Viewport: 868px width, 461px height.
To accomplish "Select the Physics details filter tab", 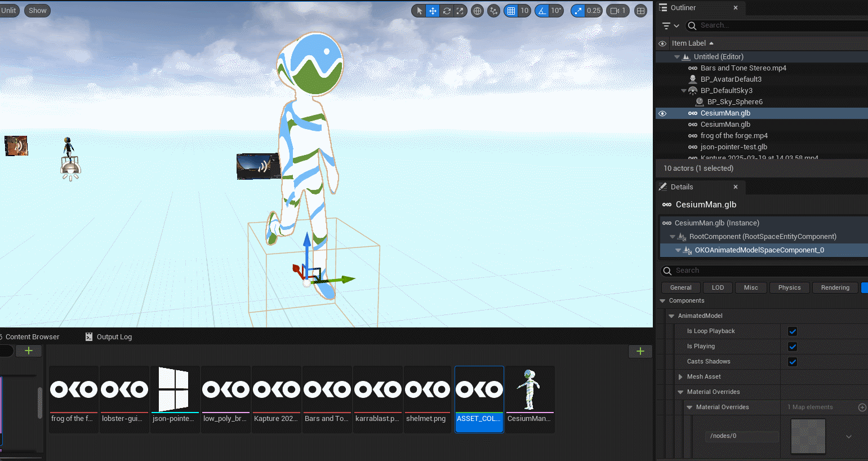I will click(x=789, y=287).
